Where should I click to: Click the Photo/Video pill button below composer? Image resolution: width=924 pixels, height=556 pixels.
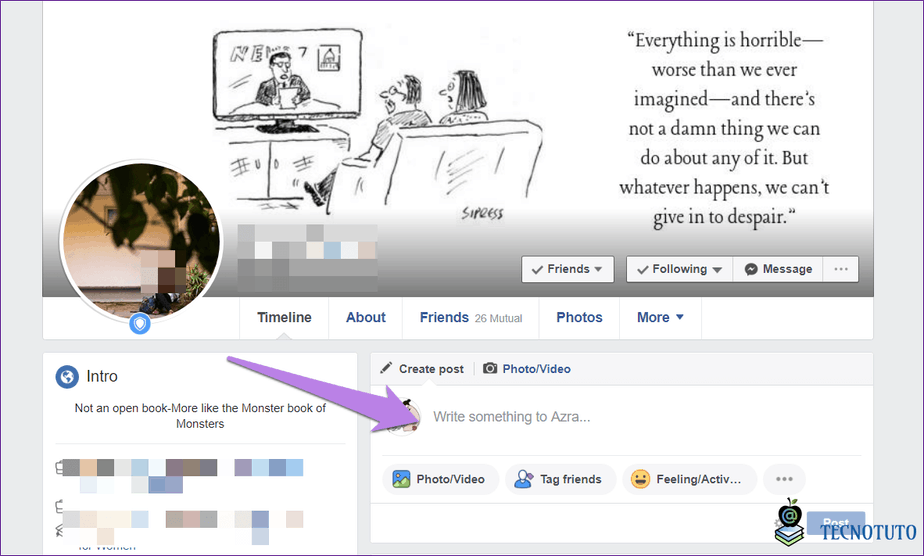tap(441, 479)
